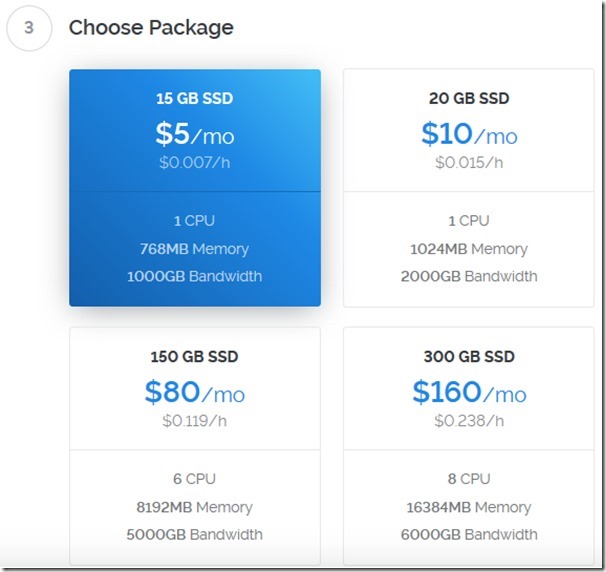Click the $160/mo price label
Viewport: 606px width, 572px height.
click(469, 393)
